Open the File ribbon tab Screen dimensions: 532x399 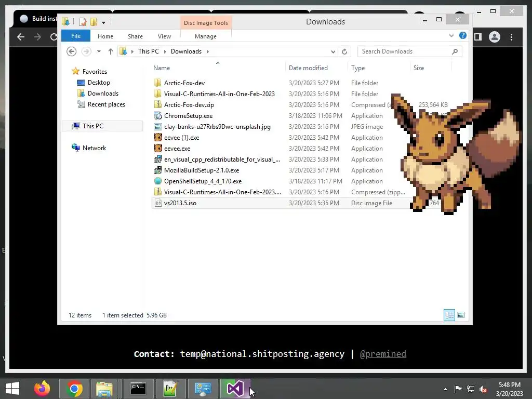(x=76, y=36)
